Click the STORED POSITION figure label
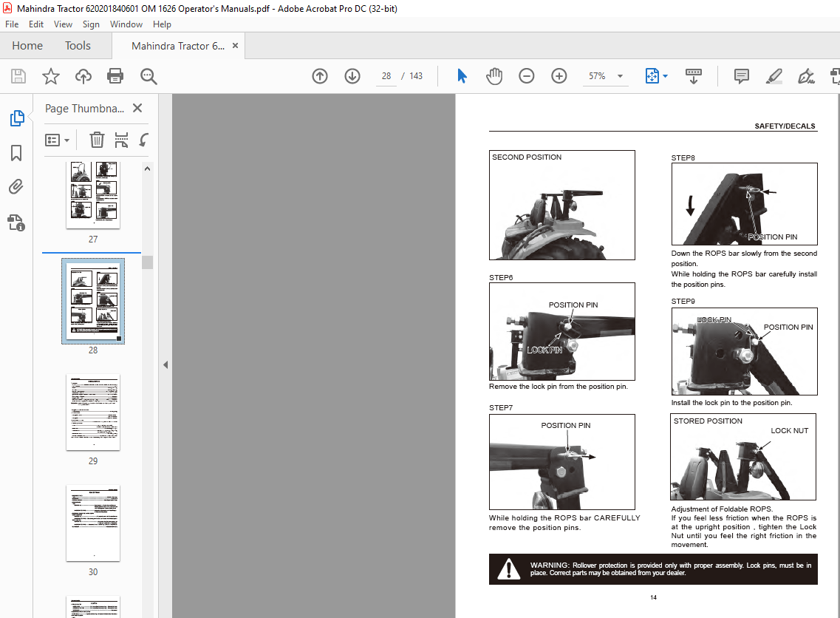Viewport: 840px width, 618px height. click(x=708, y=421)
